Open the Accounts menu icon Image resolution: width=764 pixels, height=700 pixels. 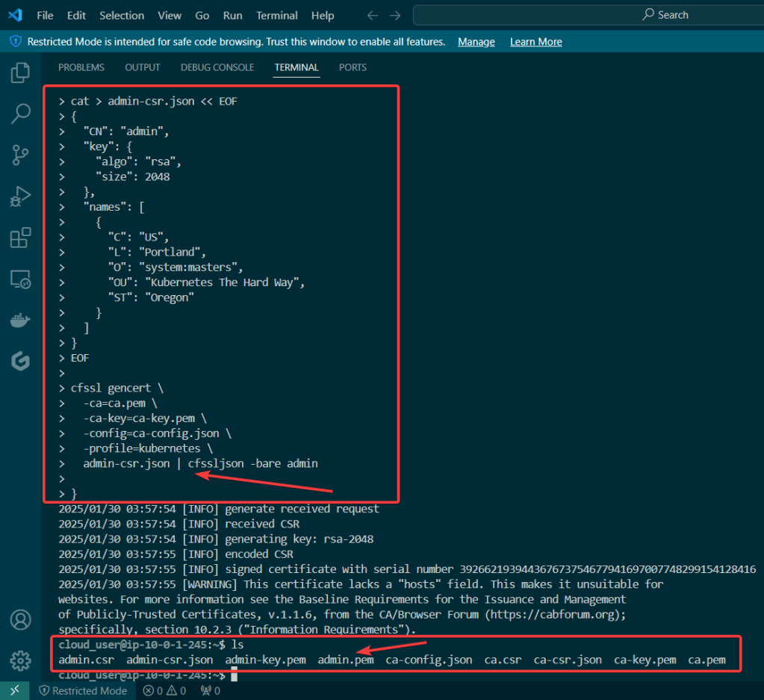(20, 619)
